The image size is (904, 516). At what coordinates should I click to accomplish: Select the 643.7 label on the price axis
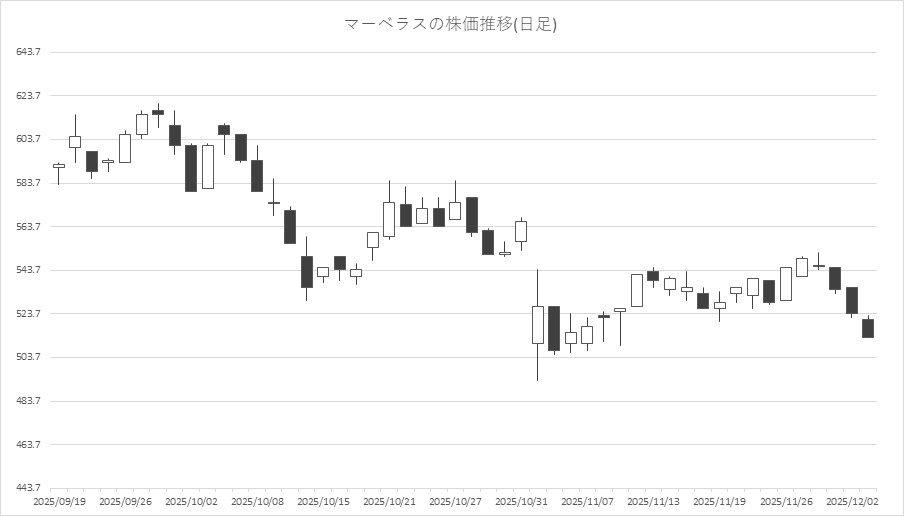point(29,52)
